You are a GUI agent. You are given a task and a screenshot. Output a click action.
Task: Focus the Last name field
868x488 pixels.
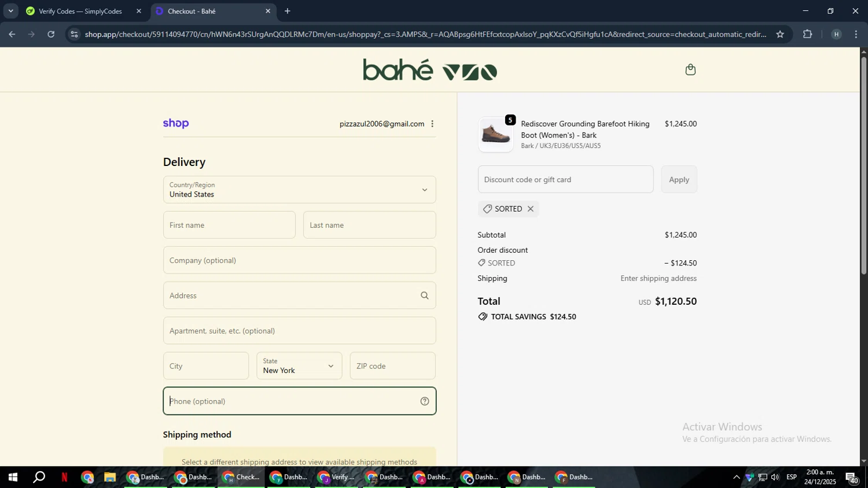click(x=369, y=225)
